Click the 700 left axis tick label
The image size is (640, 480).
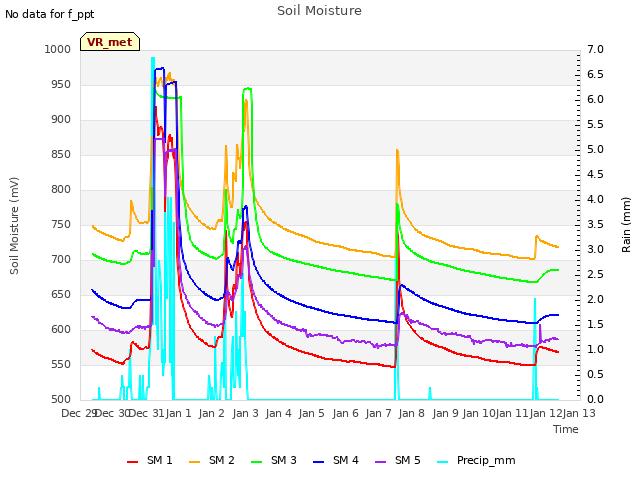pyautogui.click(x=61, y=260)
